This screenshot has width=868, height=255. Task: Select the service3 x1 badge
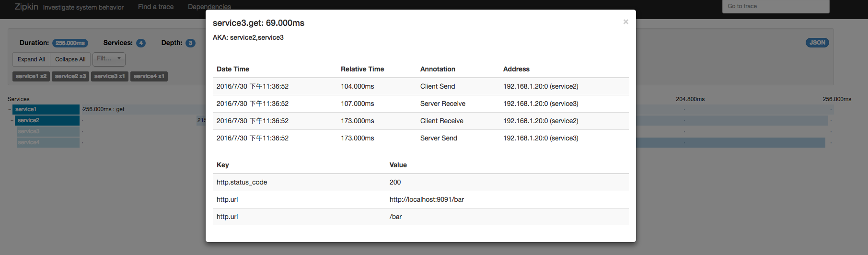pos(110,76)
